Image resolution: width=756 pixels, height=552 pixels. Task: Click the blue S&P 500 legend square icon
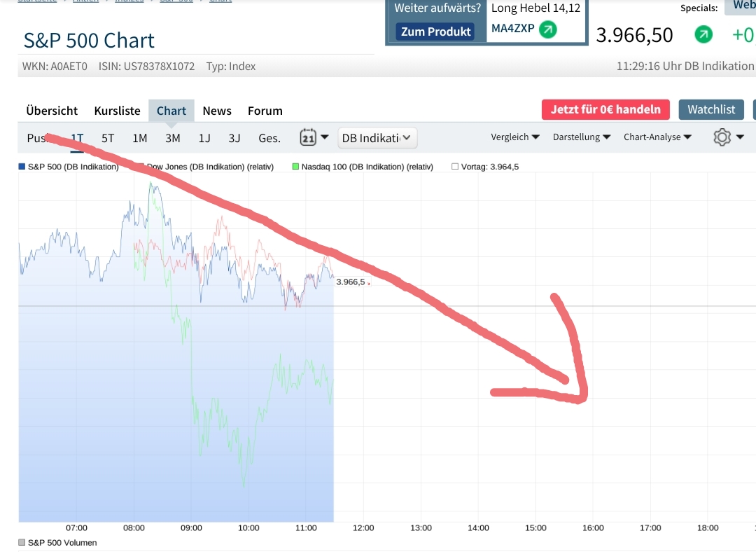point(21,166)
